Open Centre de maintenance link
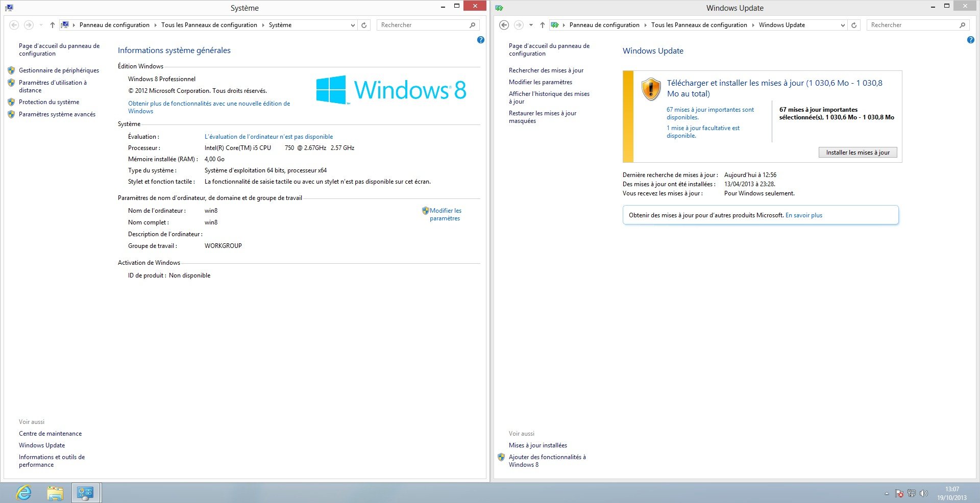Viewport: 980px width, 503px height. tap(50, 434)
